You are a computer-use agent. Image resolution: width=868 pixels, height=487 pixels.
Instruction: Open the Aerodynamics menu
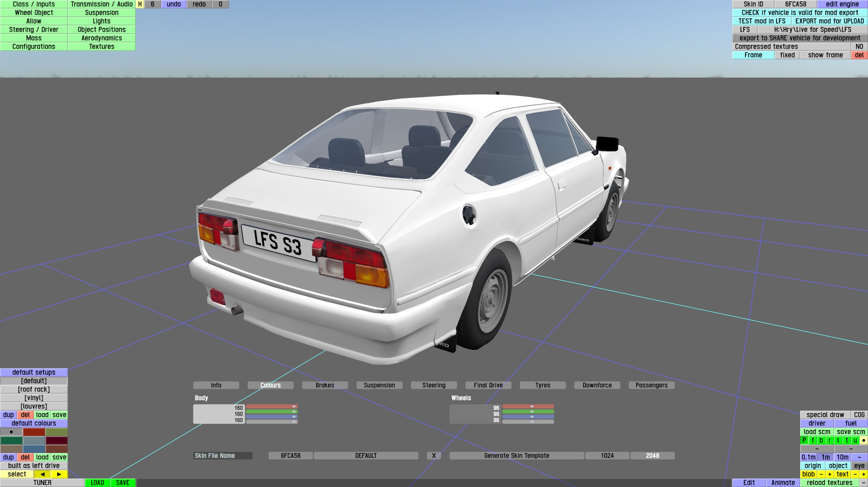coord(102,38)
